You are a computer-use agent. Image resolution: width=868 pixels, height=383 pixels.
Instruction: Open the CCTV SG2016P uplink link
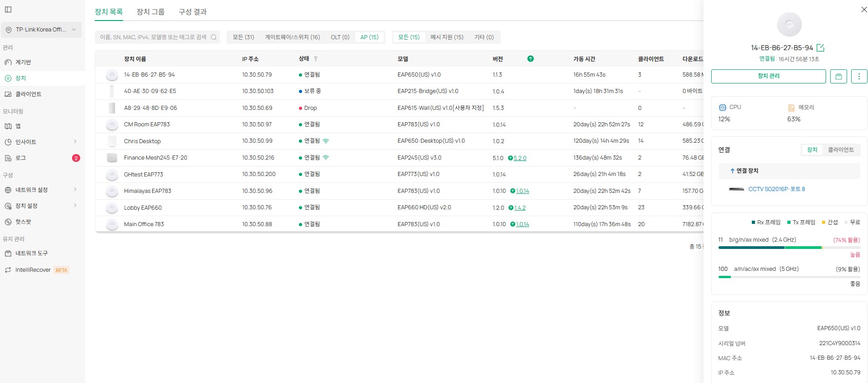(776, 189)
